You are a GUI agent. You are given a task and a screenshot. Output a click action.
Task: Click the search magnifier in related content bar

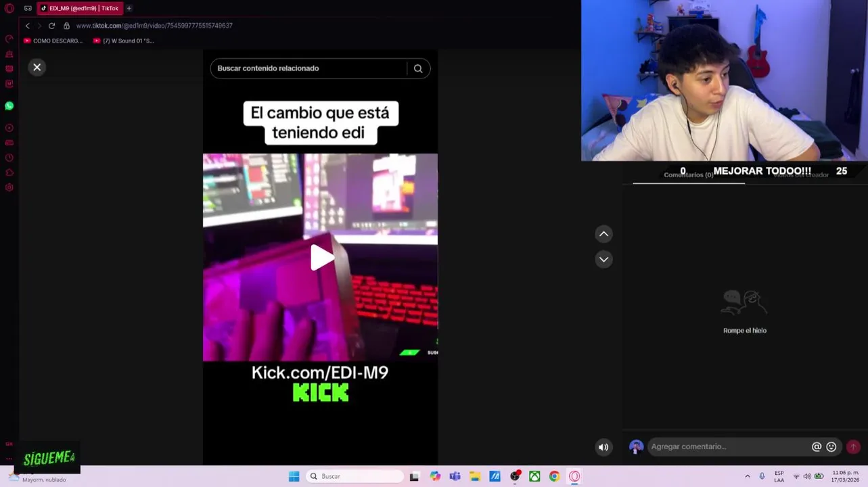[x=418, y=68]
